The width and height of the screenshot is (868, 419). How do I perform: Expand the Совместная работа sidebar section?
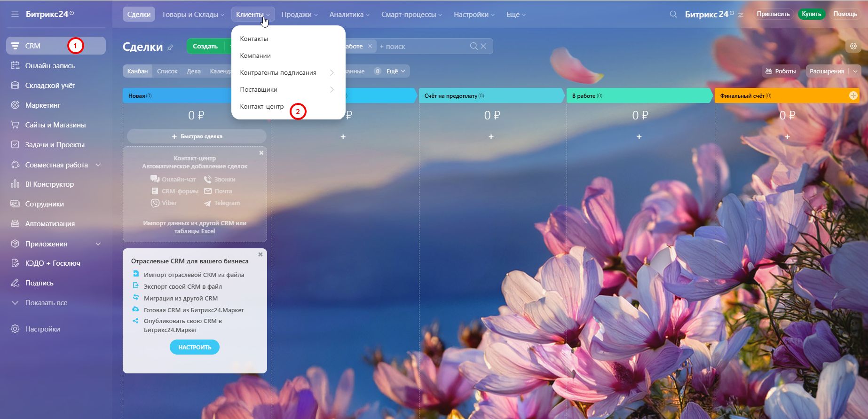(98, 165)
